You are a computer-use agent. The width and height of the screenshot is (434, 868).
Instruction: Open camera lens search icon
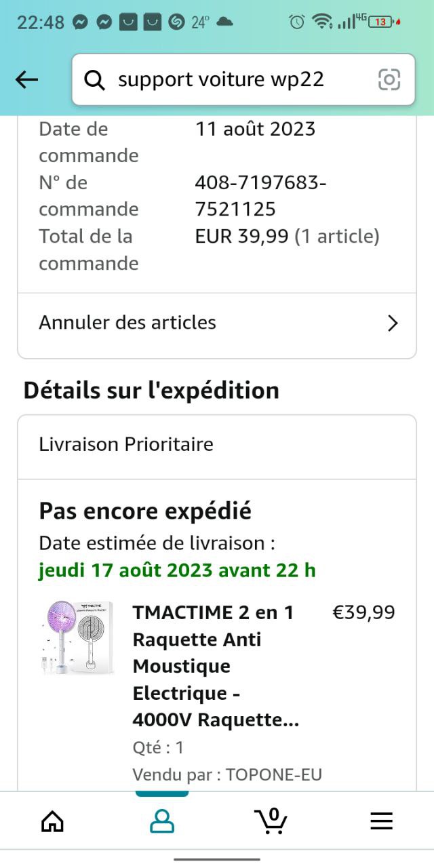click(x=389, y=80)
